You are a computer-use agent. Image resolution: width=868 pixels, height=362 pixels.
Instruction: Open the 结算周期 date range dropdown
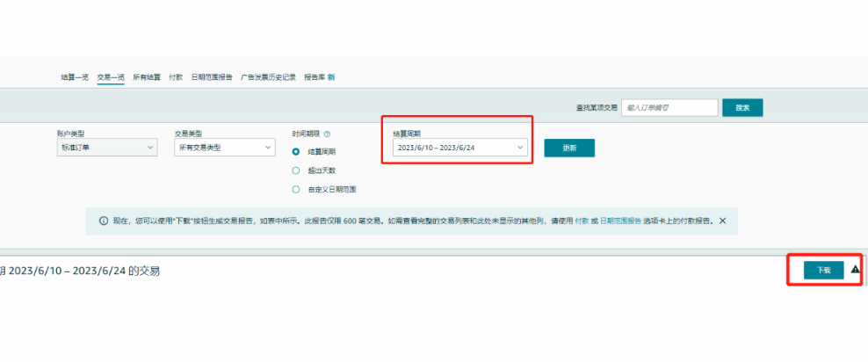pos(460,148)
